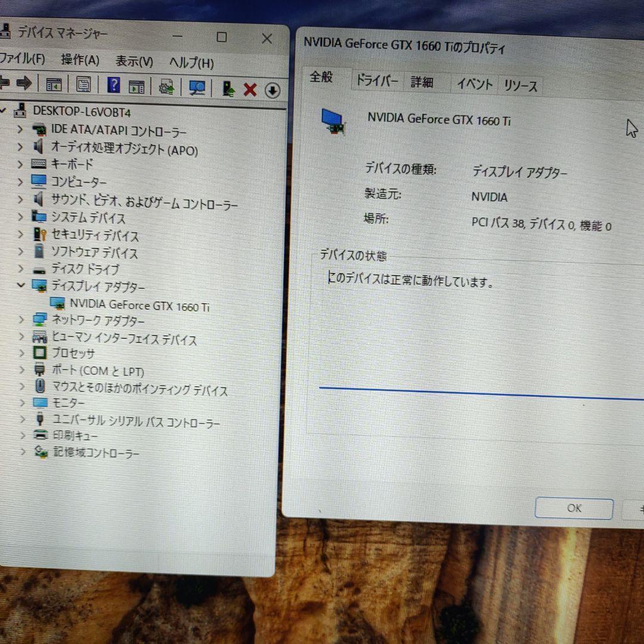Screen dimensions: 644x644
Task: Click the forward arrow toolbar icon
Action: click(x=24, y=83)
